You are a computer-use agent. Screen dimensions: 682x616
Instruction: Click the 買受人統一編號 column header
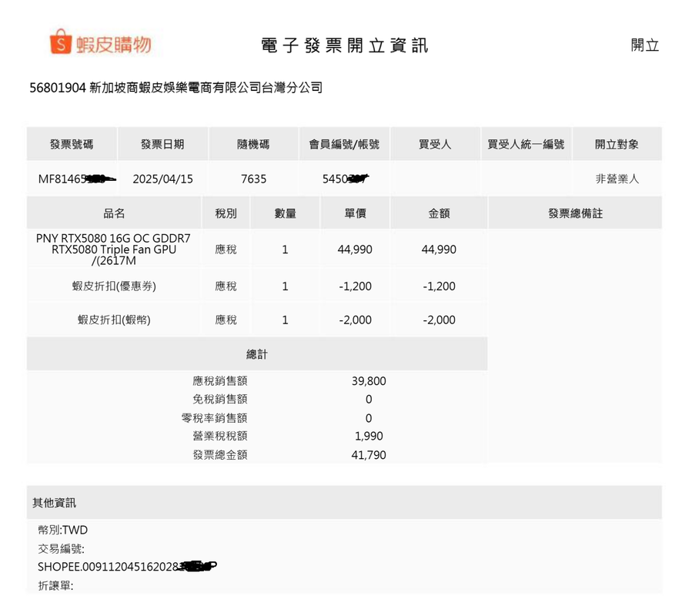pyautogui.click(x=527, y=145)
